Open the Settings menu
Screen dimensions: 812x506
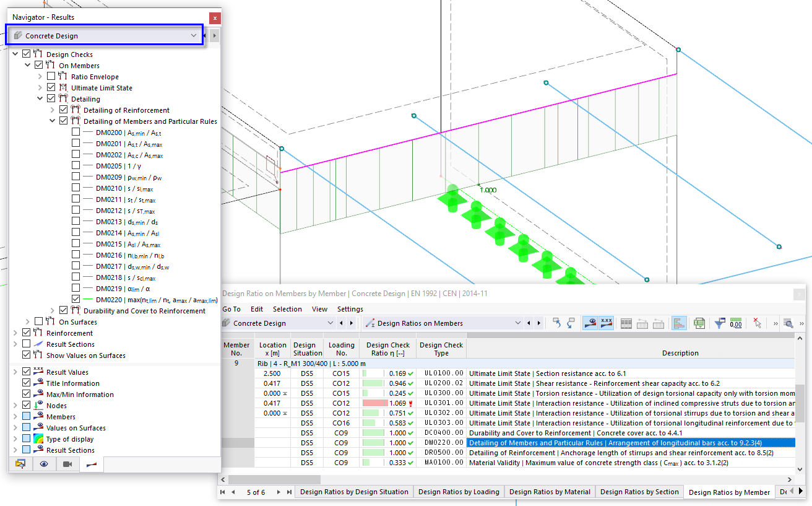coord(350,309)
